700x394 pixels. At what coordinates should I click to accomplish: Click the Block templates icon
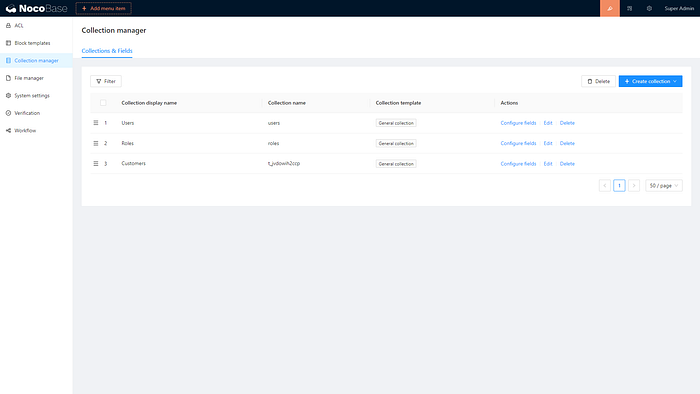tap(8, 43)
